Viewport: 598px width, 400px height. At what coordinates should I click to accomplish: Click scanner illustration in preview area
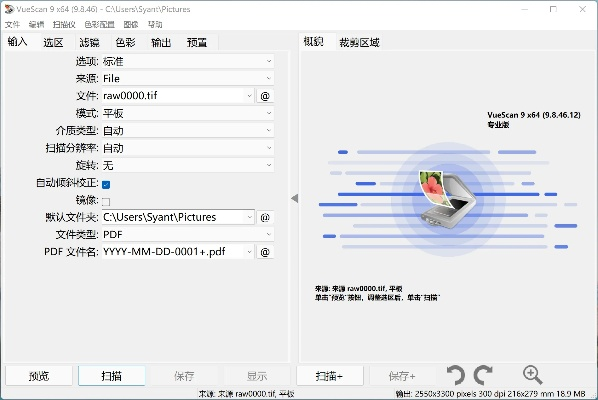tap(447, 199)
